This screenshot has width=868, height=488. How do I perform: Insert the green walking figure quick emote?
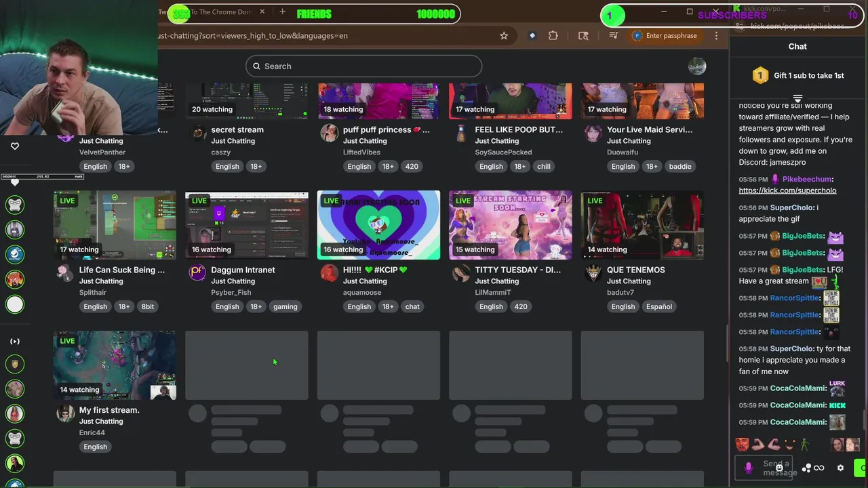tap(804, 445)
